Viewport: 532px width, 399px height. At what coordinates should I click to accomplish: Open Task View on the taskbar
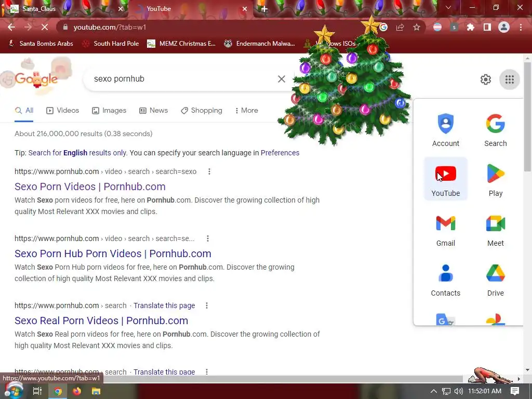click(x=37, y=391)
